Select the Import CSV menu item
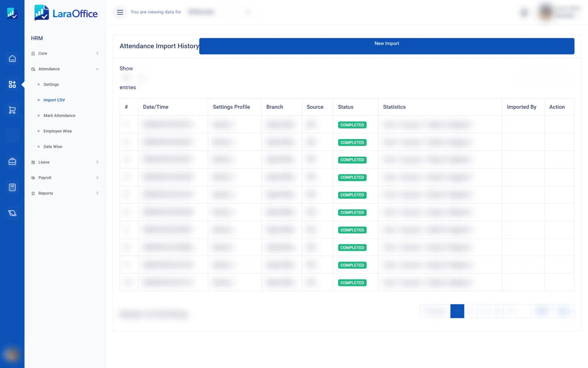The height and width of the screenshot is (368, 588). point(54,100)
